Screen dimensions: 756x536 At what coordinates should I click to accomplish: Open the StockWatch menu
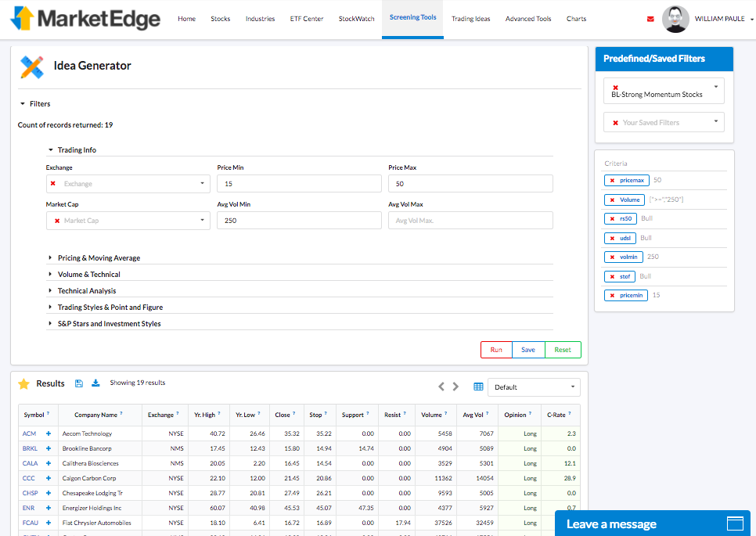356,19
